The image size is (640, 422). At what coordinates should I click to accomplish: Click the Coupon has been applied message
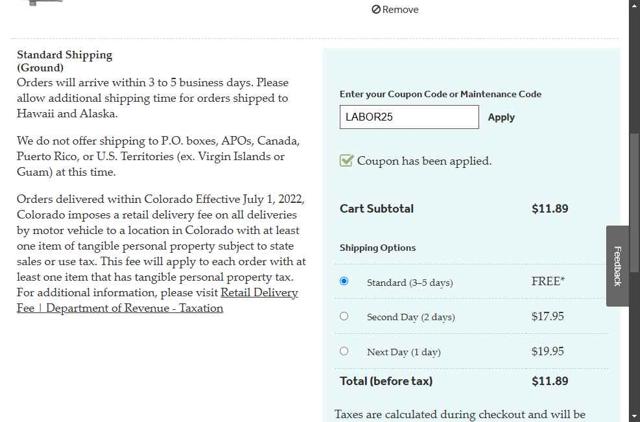424,161
